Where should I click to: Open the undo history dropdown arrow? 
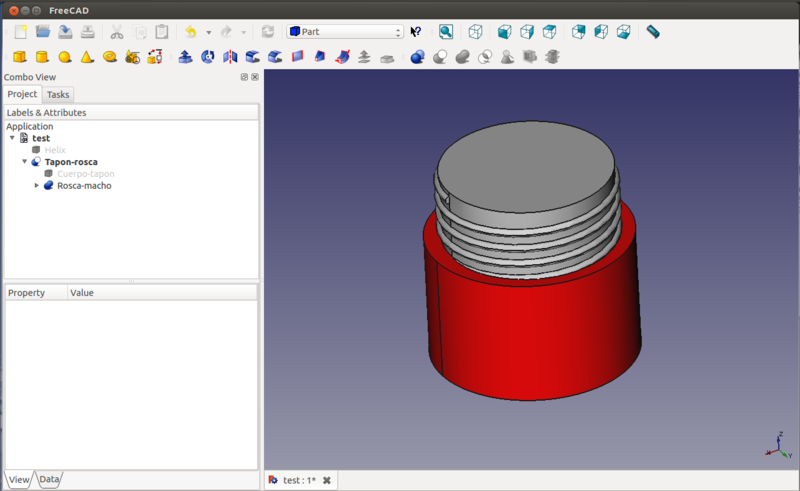point(208,32)
